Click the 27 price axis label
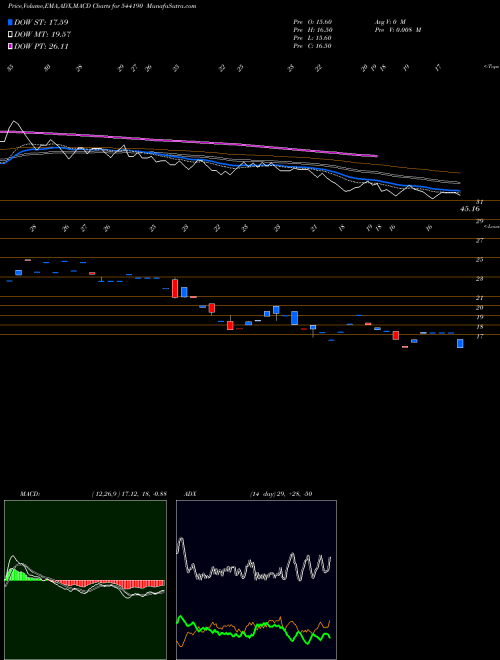 (479, 241)
